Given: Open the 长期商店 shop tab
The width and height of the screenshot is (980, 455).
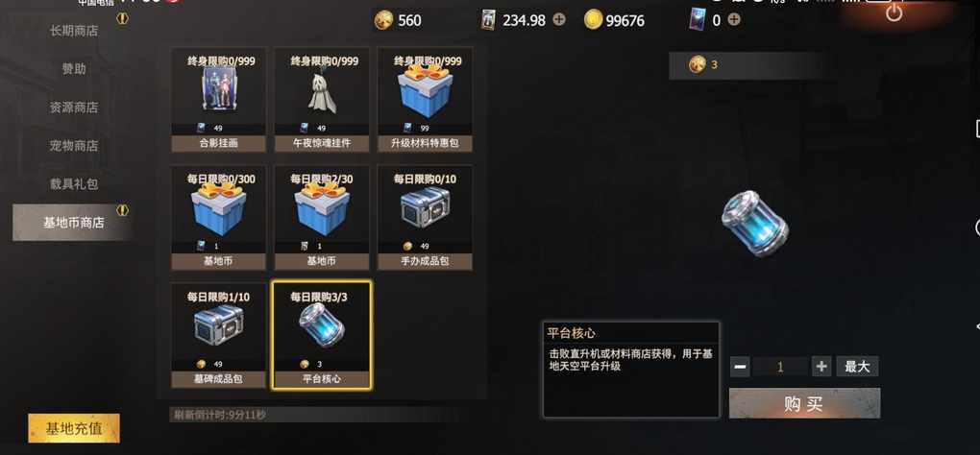Looking at the screenshot, I should [x=74, y=31].
